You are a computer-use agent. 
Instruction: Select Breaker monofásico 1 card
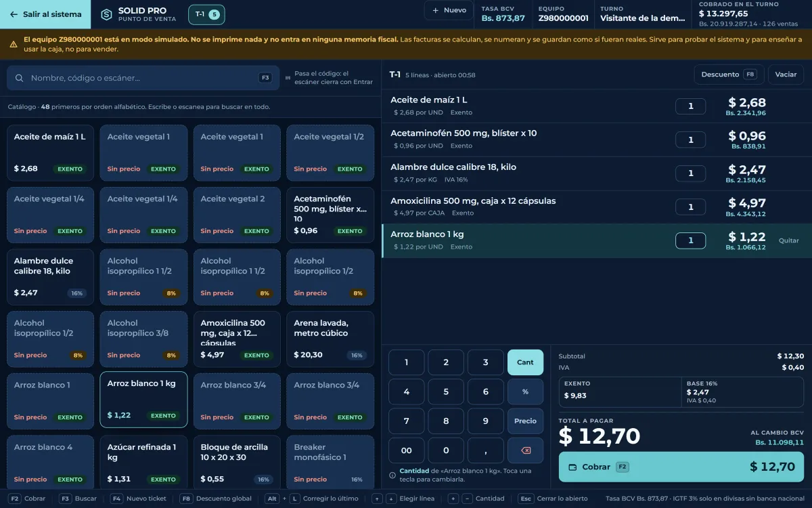coord(330,462)
